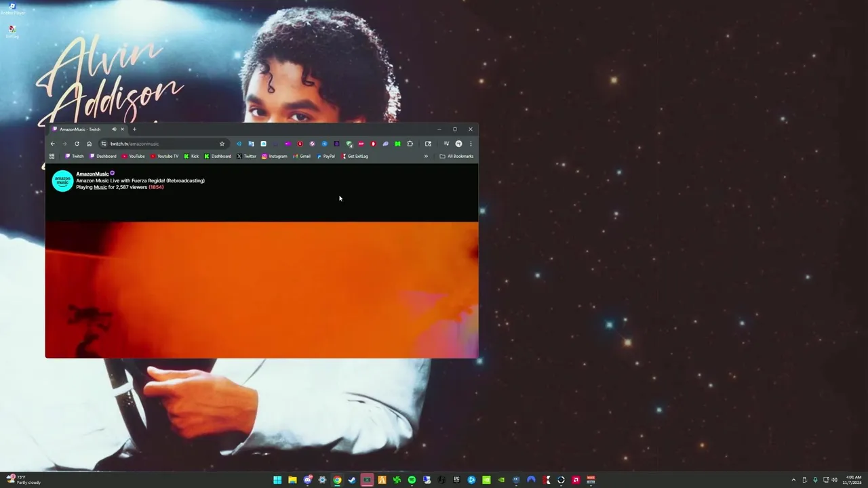Open File Explorer from the taskbar
Screen dimensions: 868x488
coord(292,480)
